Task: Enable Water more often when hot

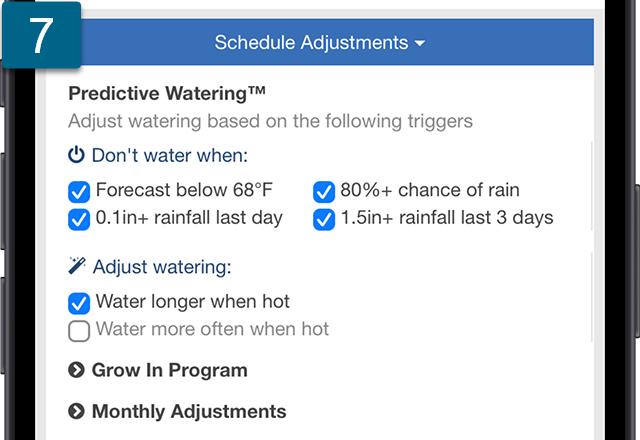Action: [x=79, y=331]
